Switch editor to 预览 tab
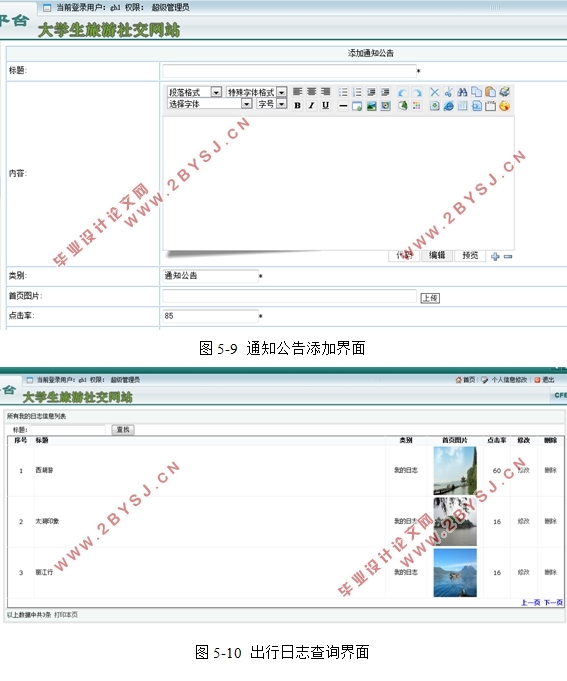 point(470,255)
